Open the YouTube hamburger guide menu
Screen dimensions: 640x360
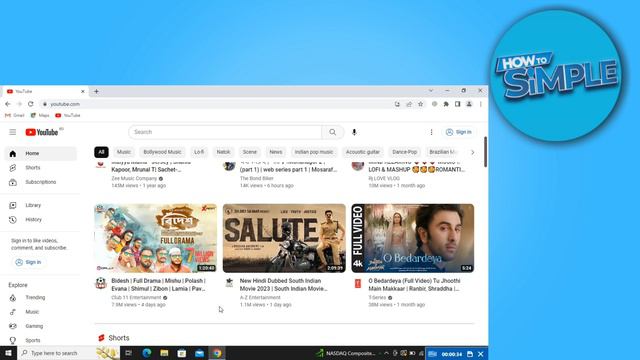pyautogui.click(x=13, y=132)
